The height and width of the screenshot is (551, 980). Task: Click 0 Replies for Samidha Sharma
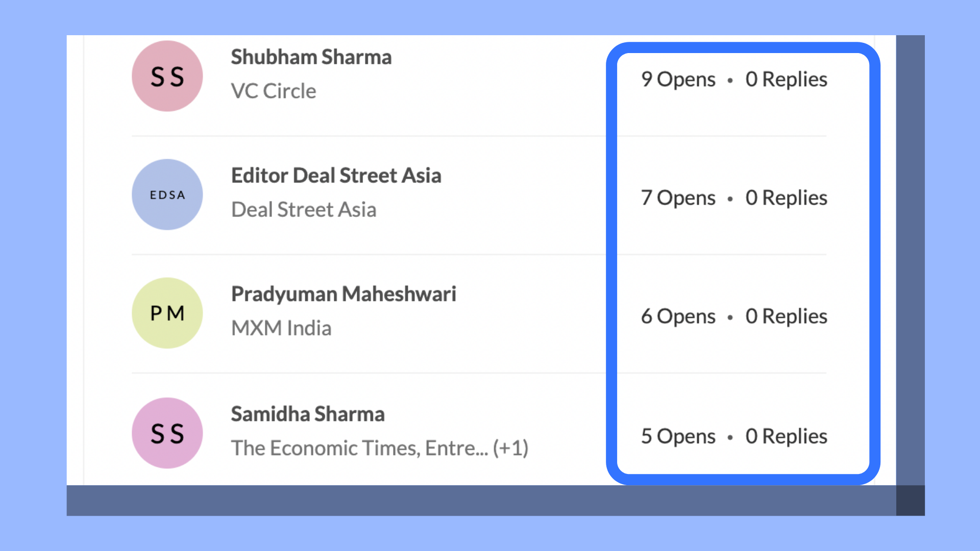[x=786, y=437]
